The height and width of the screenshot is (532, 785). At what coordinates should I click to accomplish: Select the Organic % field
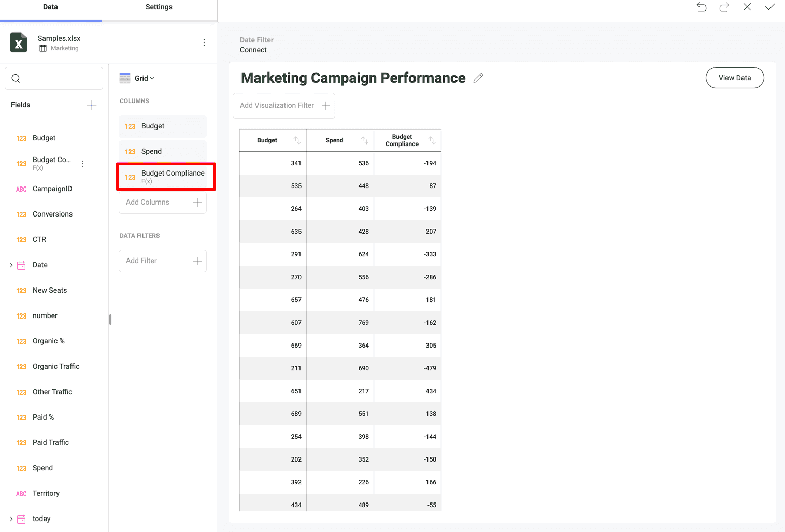tap(49, 341)
